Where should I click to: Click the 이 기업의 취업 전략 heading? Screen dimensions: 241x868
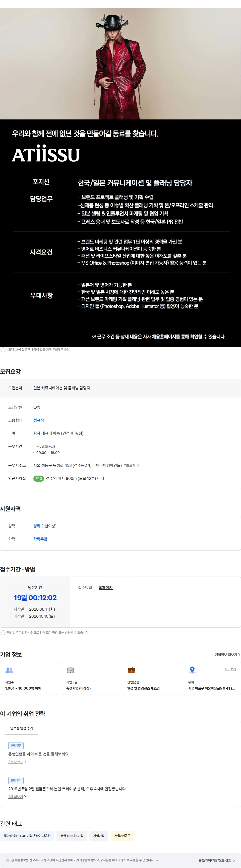point(23,714)
